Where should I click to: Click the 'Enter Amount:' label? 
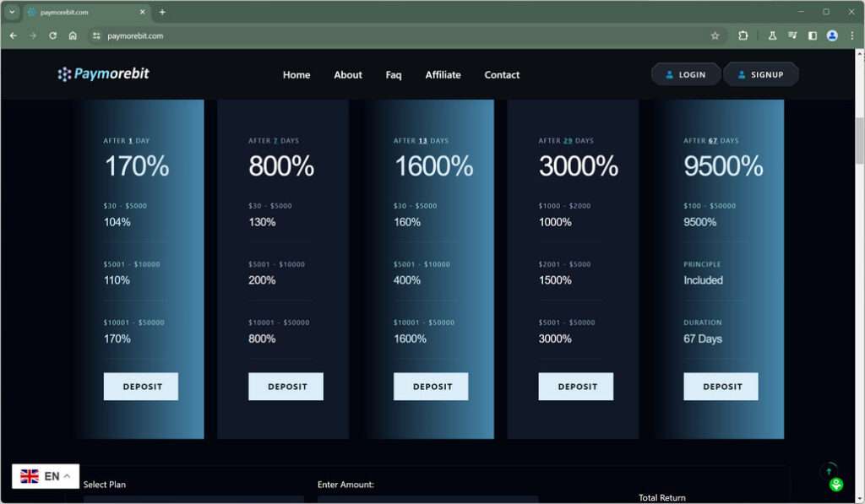click(345, 484)
